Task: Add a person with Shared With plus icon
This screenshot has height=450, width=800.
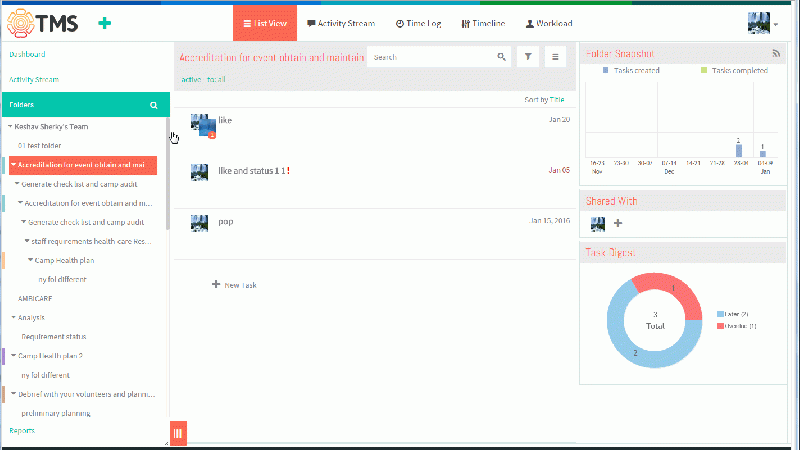Action: click(618, 223)
